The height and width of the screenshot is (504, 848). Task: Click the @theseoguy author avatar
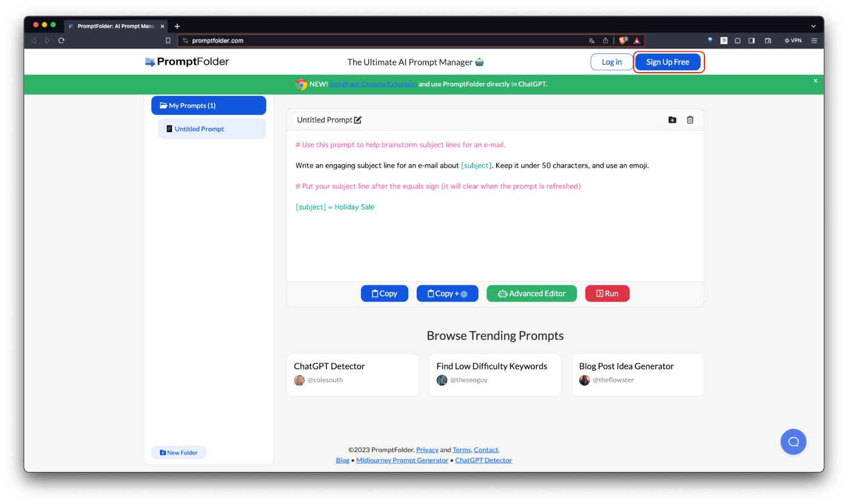pyautogui.click(x=442, y=380)
